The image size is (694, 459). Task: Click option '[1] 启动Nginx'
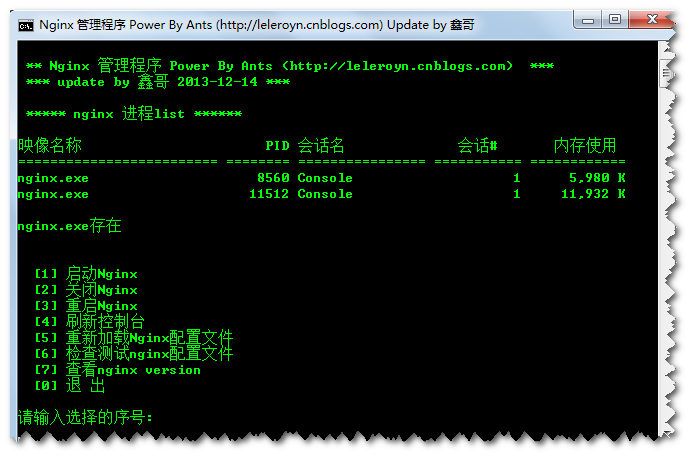click(x=86, y=274)
